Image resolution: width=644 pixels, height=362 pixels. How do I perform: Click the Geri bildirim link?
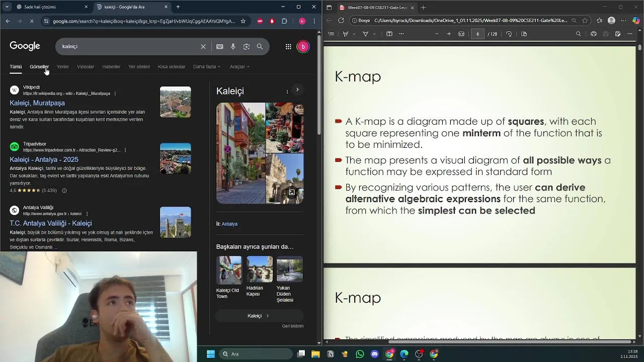[x=293, y=326]
